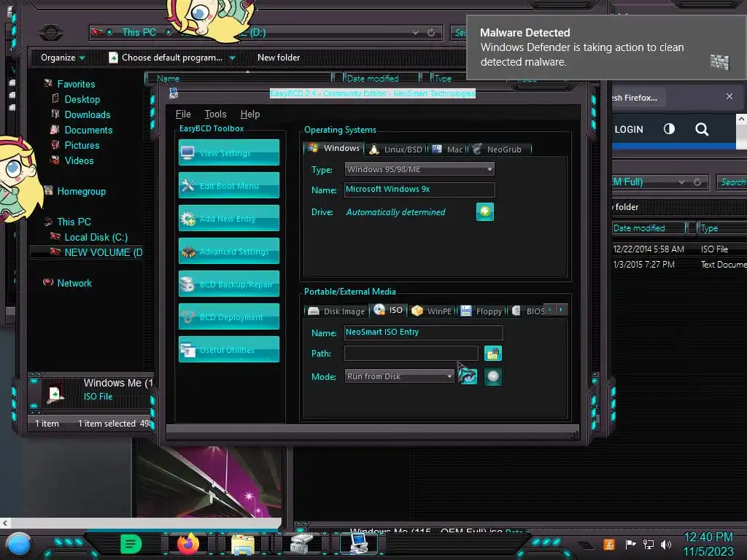Image resolution: width=747 pixels, height=560 pixels.
Task: Open the EasyBCD Help menu
Action: pyautogui.click(x=250, y=114)
